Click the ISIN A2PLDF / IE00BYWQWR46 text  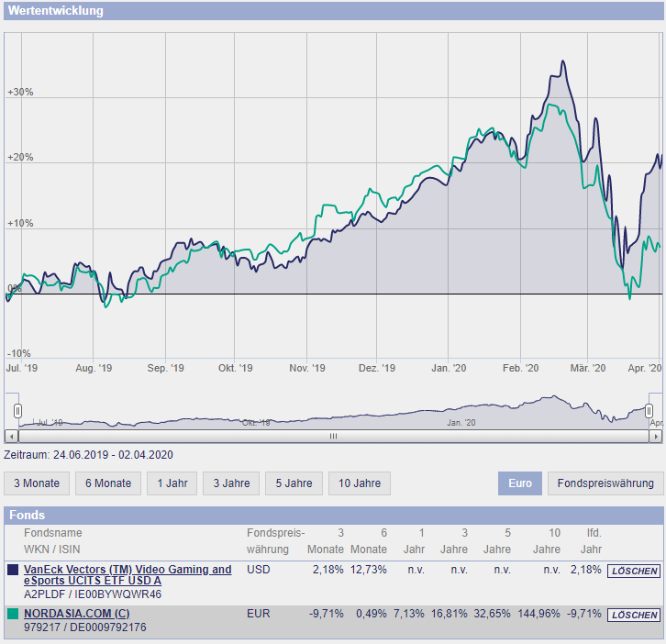(93, 594)
